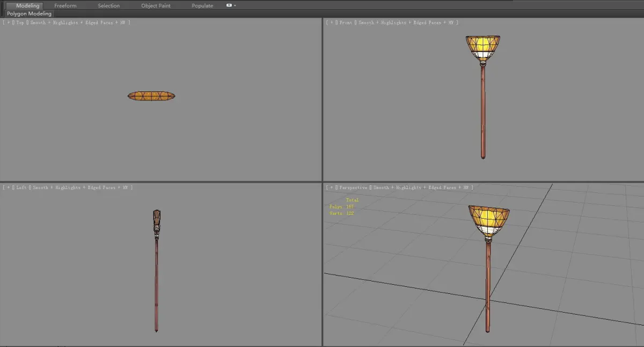644x347 pixels.
Task: Click the Left viewport name label
Action: 21,187
